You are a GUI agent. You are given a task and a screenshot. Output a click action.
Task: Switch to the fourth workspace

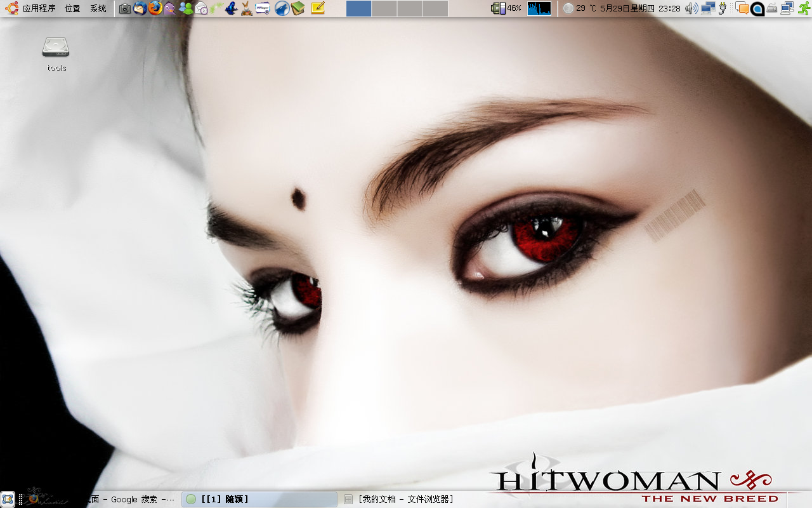[435, 8]
